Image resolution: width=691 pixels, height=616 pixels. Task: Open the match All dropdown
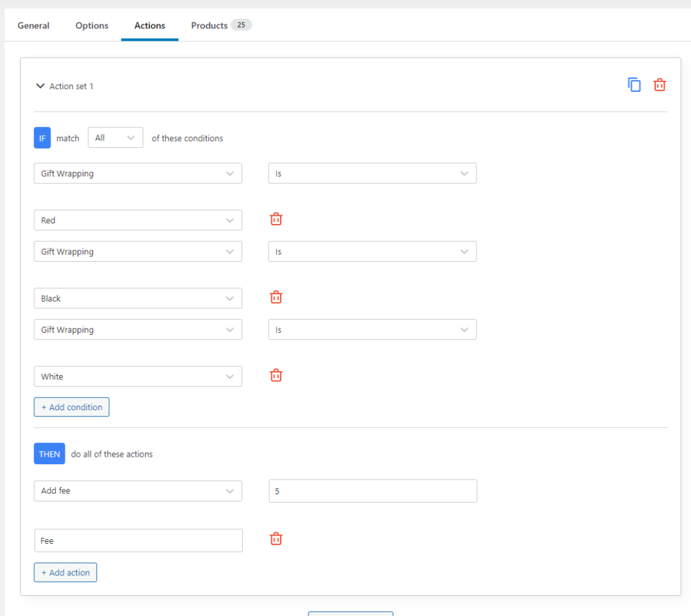coord(115,138)
